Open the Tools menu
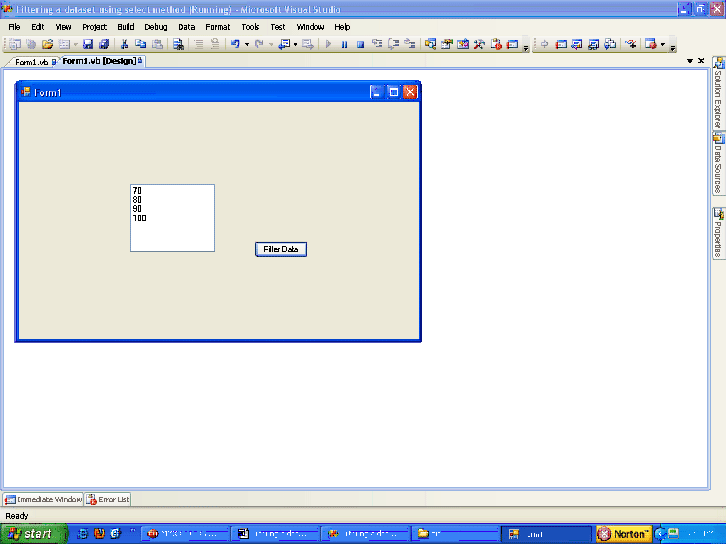Viewport: 726px width, 544px height. click(x=250, y=27)
